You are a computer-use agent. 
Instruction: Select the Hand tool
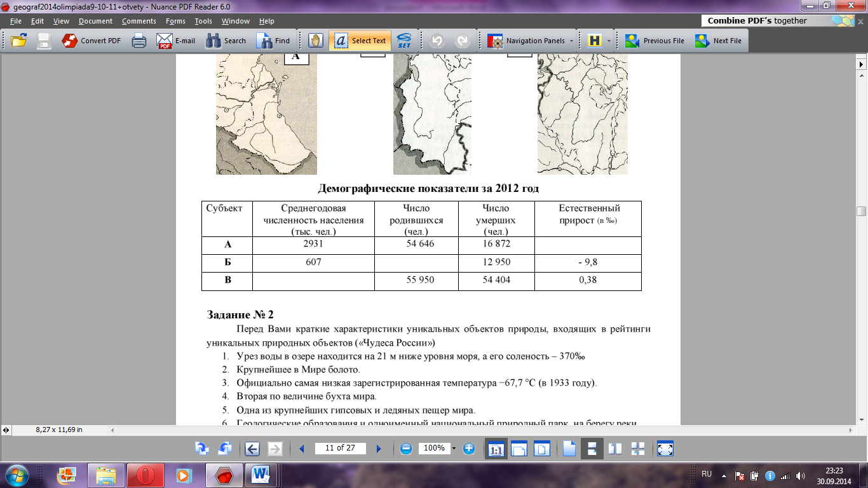(x=315, y=41)
